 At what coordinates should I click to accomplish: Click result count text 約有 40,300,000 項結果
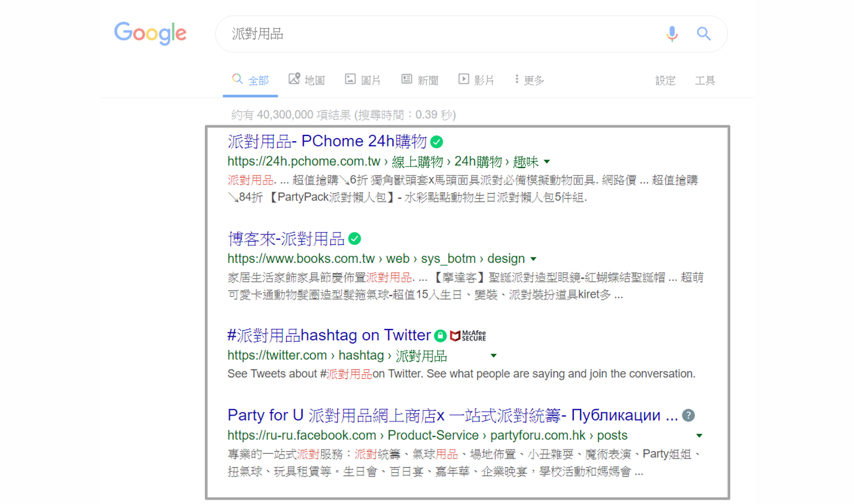click(x=291, y=115)
